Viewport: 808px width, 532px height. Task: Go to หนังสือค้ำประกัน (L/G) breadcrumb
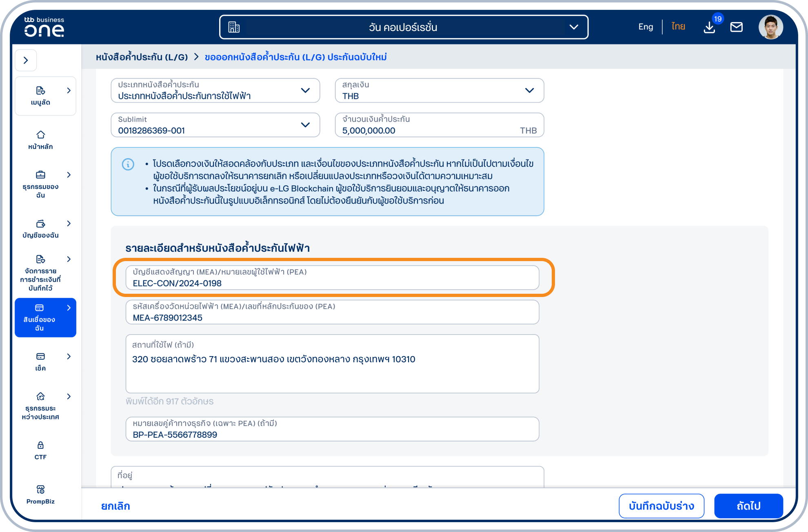pyautogui.click(x=142, y=57)
